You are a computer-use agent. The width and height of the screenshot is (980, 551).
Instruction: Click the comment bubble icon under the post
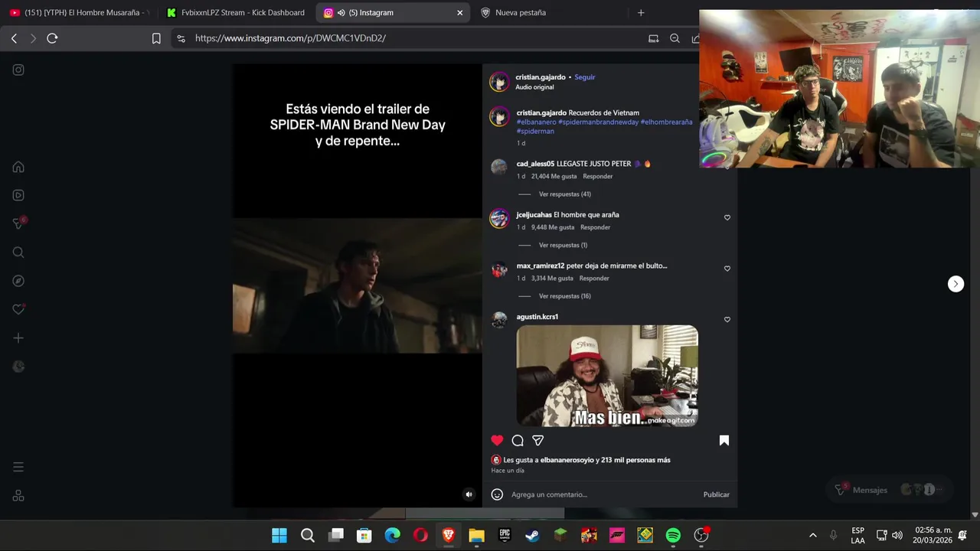[518, 440]
